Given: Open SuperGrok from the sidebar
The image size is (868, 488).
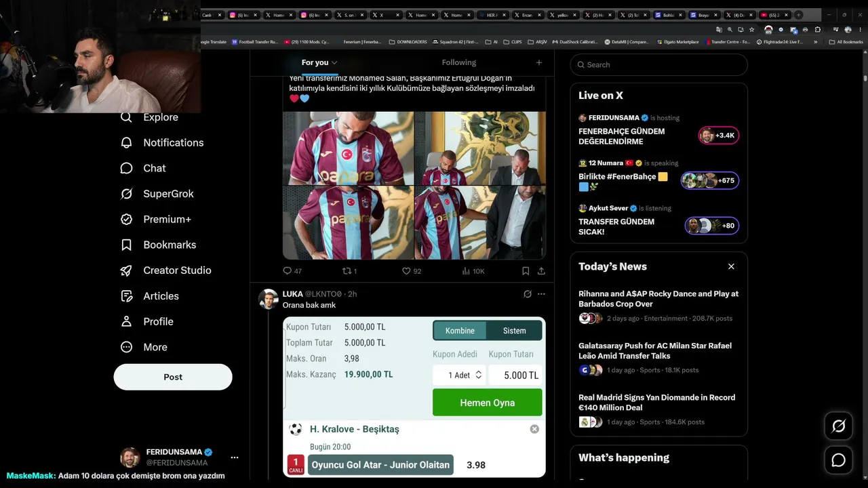Looking at the screenshot, I should tap(157, 194).
